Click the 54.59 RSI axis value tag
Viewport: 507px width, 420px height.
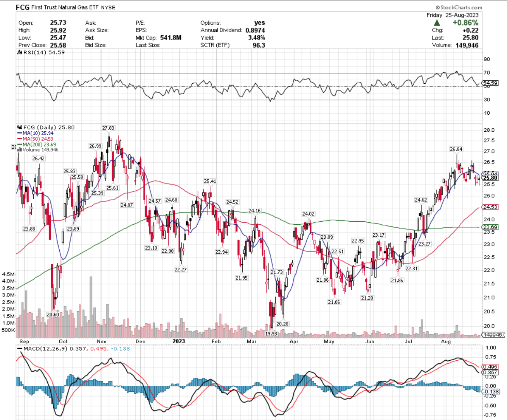coord(490,83)
